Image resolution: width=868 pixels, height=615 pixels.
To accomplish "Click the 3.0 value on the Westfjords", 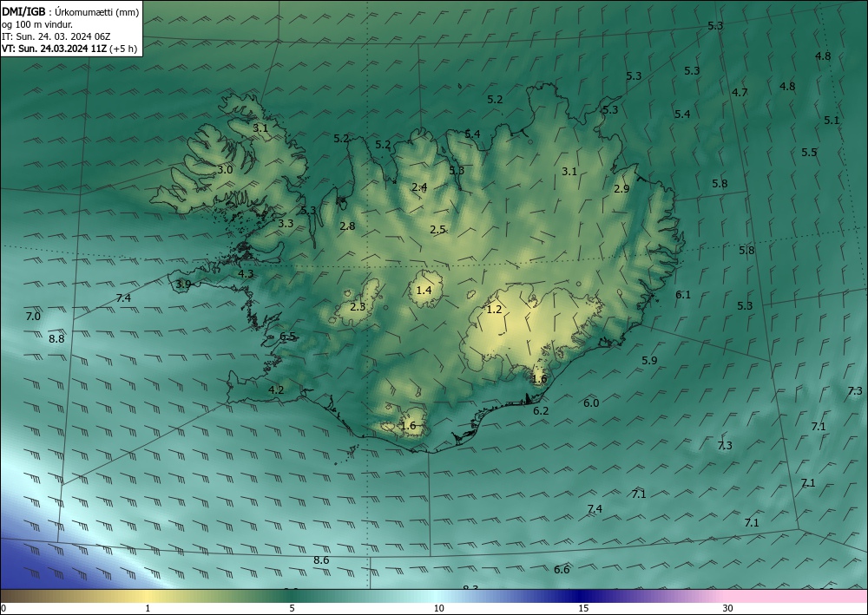I will coord(225,170).
